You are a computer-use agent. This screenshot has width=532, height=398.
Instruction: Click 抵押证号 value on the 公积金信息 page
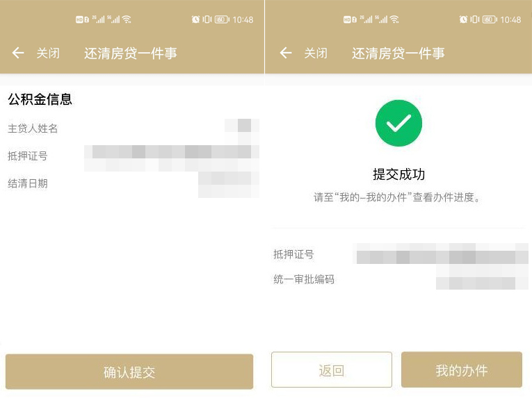coord(172,156)
